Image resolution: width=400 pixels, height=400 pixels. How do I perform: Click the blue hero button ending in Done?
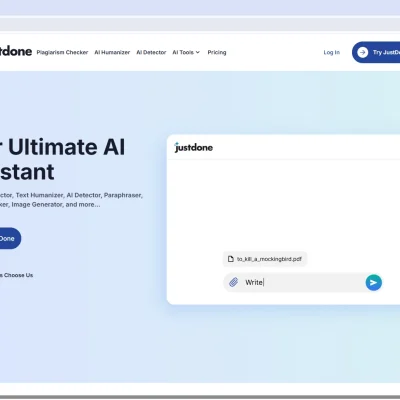click(10, 238)
